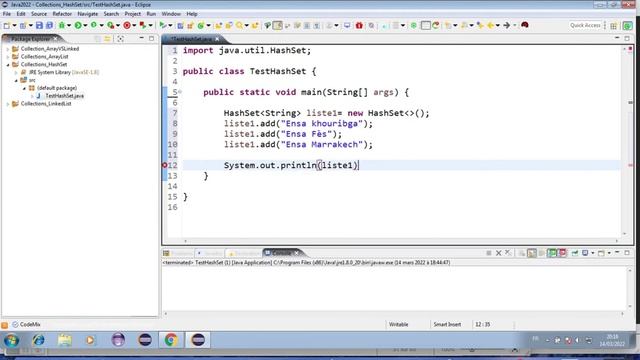Click the New file icon in toolbar
640x360 pixels.
click(7, 25)
